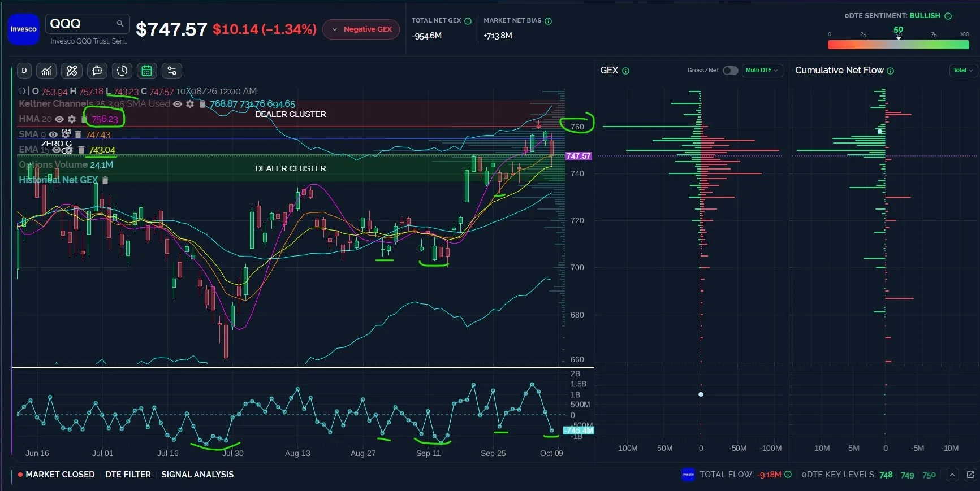The image size is (980, 491).
Task: Click the Options Volume indicator label
Action: coord(53,164)
